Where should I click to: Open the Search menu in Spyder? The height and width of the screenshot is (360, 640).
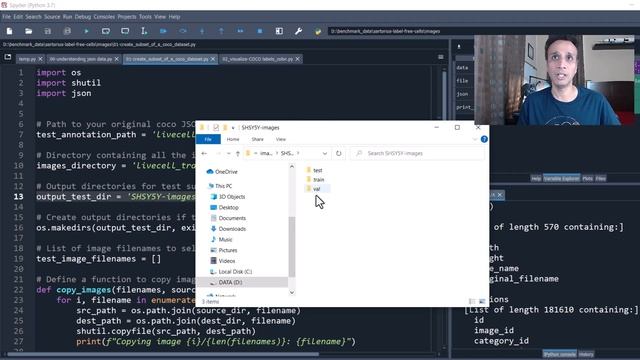tap(33, 17)
